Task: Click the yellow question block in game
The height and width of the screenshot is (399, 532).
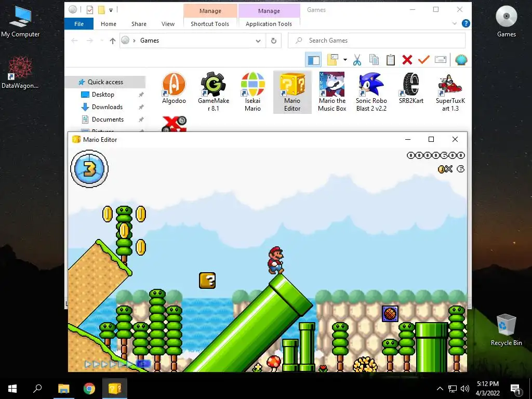Action: (x=207, y=281)
